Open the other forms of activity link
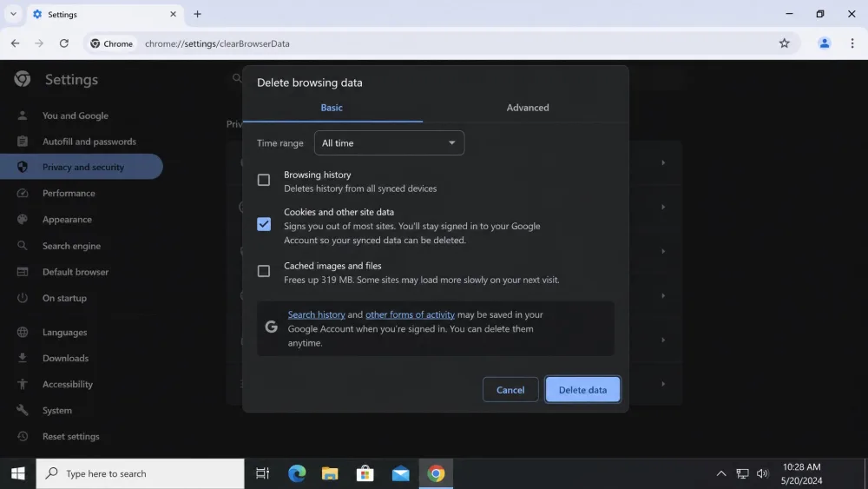 [x=411, y=314]
